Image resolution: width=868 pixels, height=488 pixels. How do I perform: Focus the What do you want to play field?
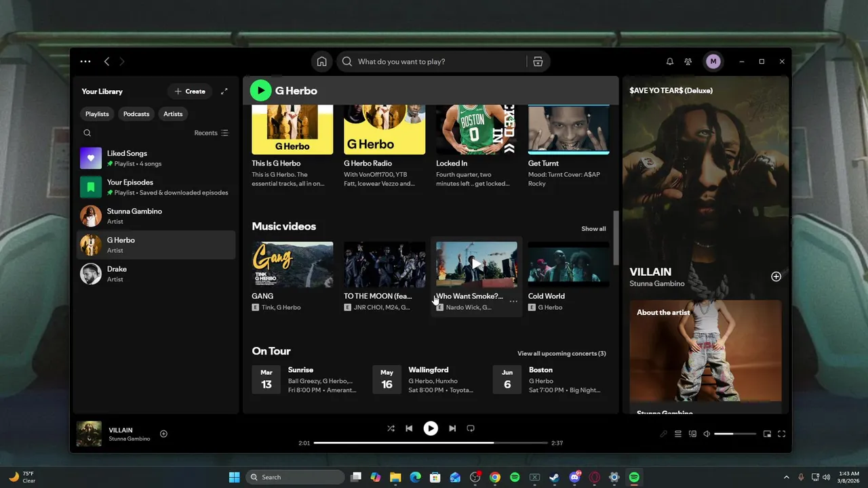pyautogui.click(x=434, y=62)
